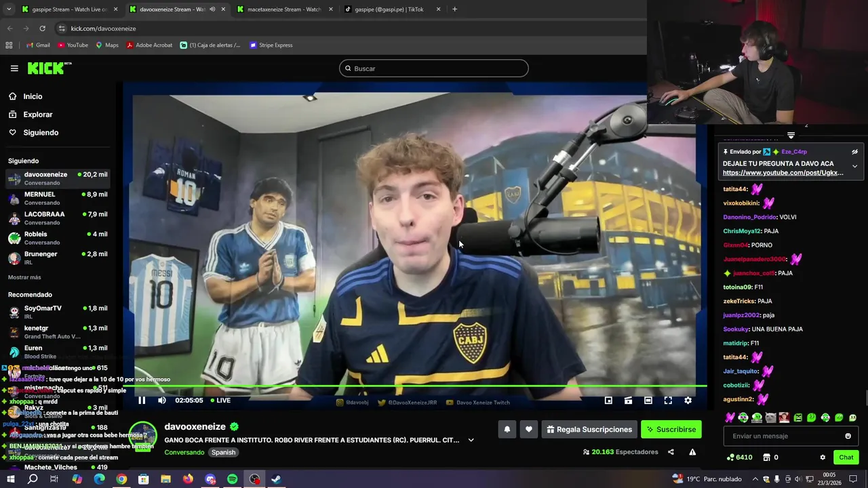Open Explorar in the sidebar
Image resolution: width=868 pixels, height=488 pixels.
37,115
